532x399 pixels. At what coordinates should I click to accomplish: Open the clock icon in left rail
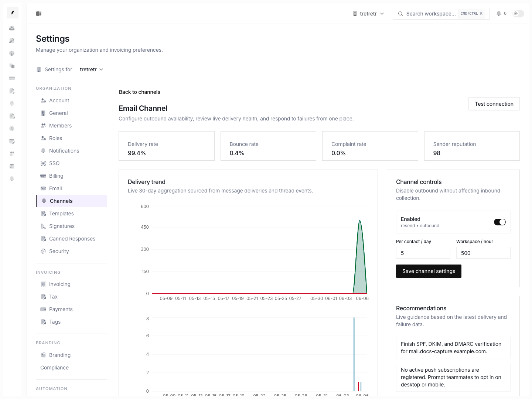click(12, 129)
